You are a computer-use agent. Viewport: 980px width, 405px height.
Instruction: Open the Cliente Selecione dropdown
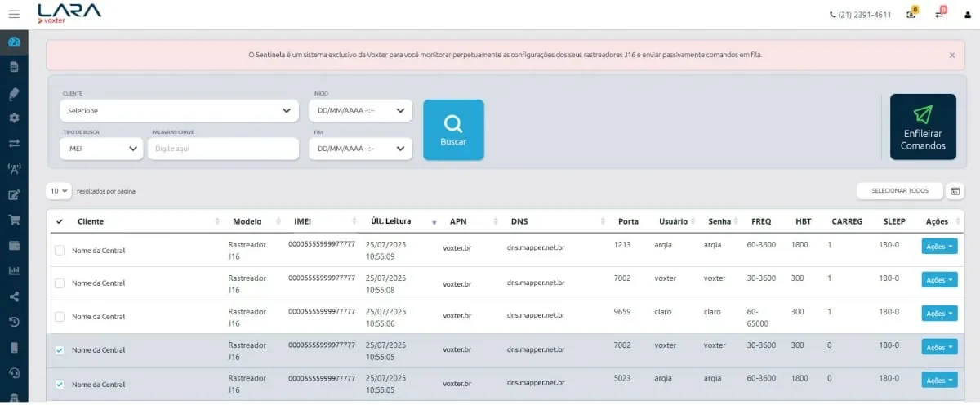(179, 110)
